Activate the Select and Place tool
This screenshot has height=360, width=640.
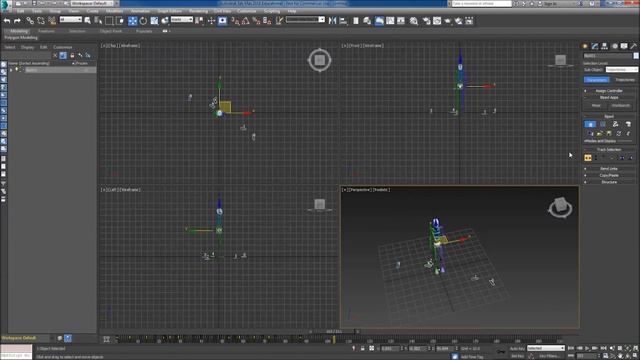(165, 21)
